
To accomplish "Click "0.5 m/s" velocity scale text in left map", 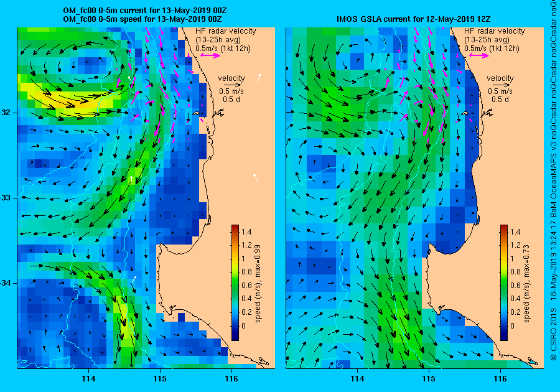I will tap(231, 91).
